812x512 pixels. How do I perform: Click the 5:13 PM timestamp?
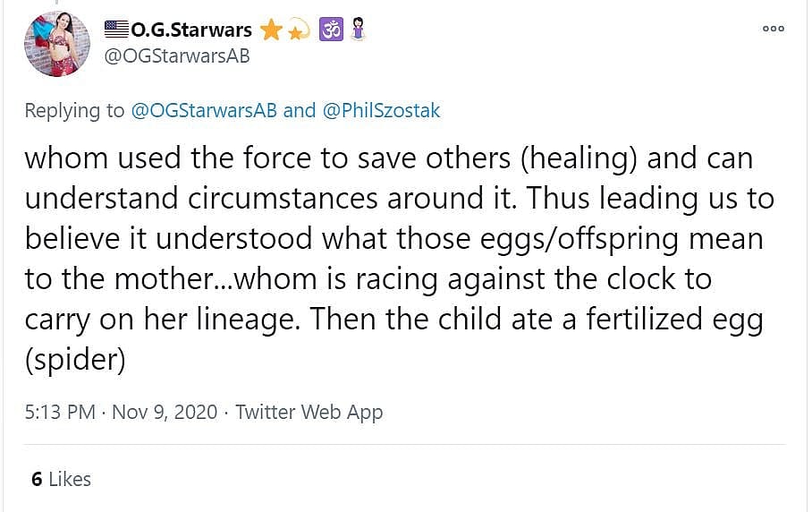tap(60, 412)
